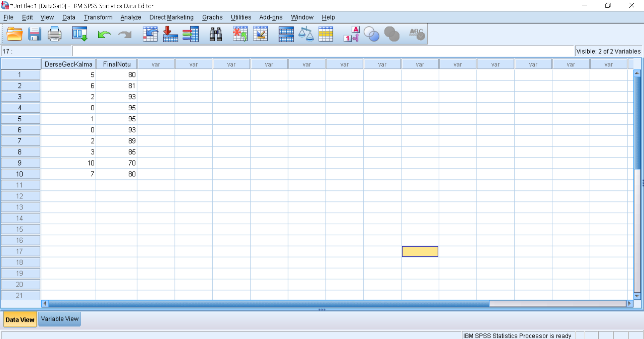644x339 pixels.
Task: Click the vertical scrollbar down arrow
Action: tap(637, 296)
